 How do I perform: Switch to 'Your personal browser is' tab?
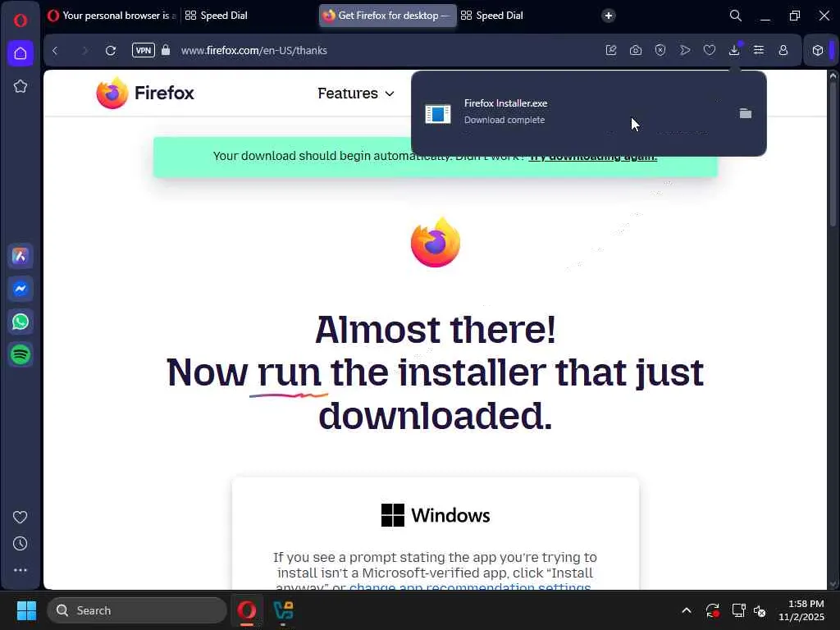[112, 16]
